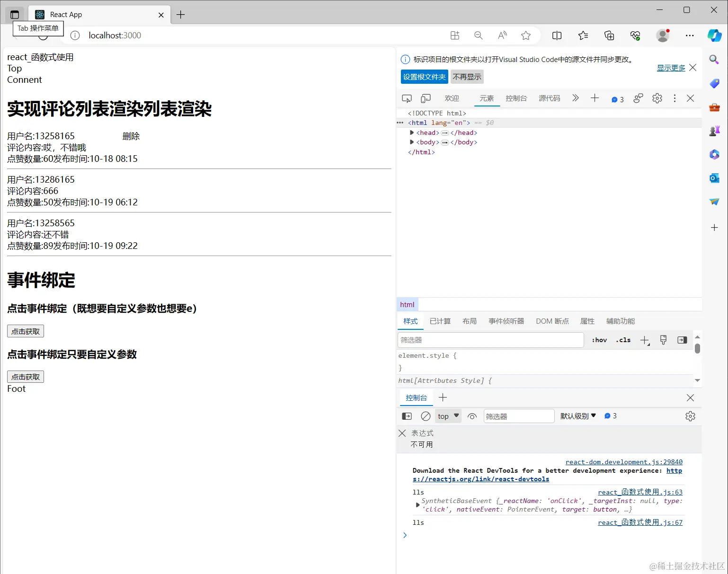Open Collections icon in toolbar
This screenshot has height=574, width=728.
point(609,35)
